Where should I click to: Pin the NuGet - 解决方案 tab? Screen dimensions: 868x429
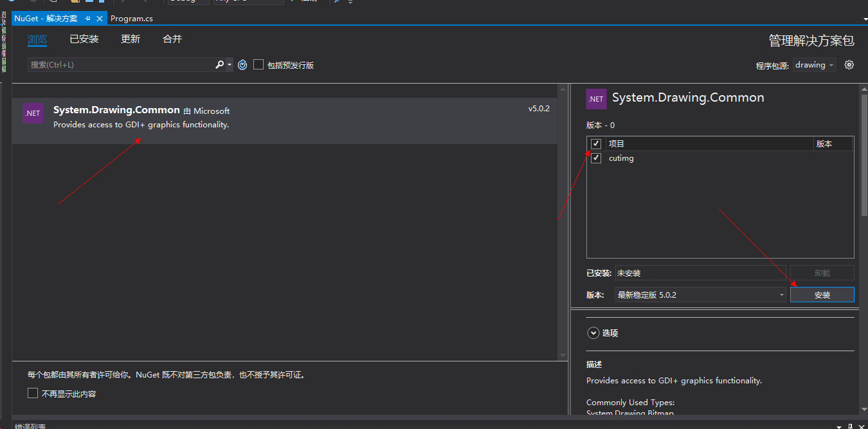pyautogui.click(x=86, y=18)
